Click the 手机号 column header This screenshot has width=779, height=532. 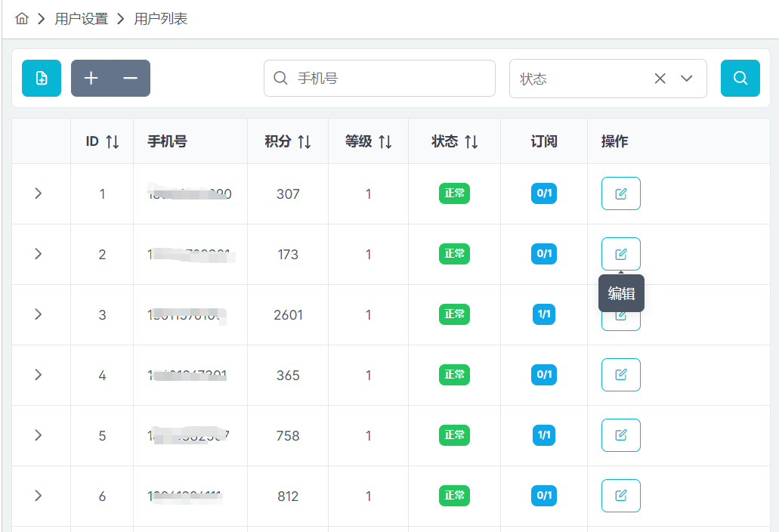pos(168,141)
